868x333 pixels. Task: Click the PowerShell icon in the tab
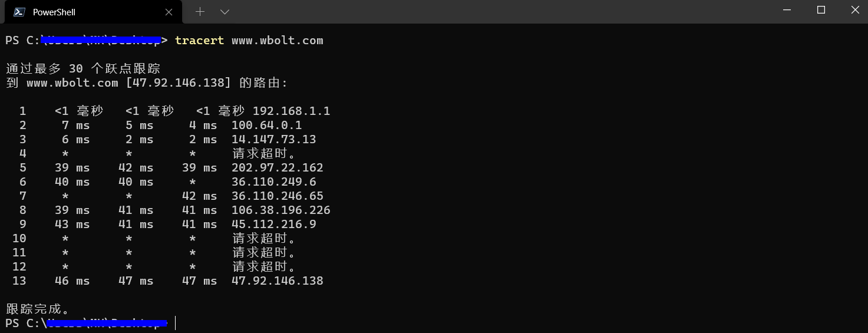[x=19, y=12]
